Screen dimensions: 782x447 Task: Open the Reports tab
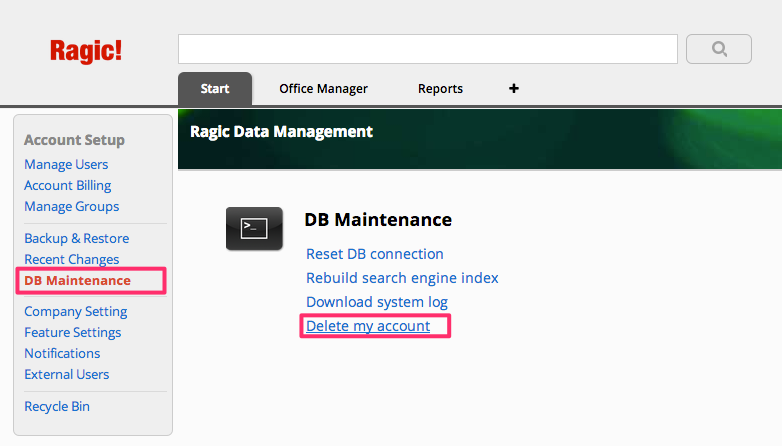440,89
